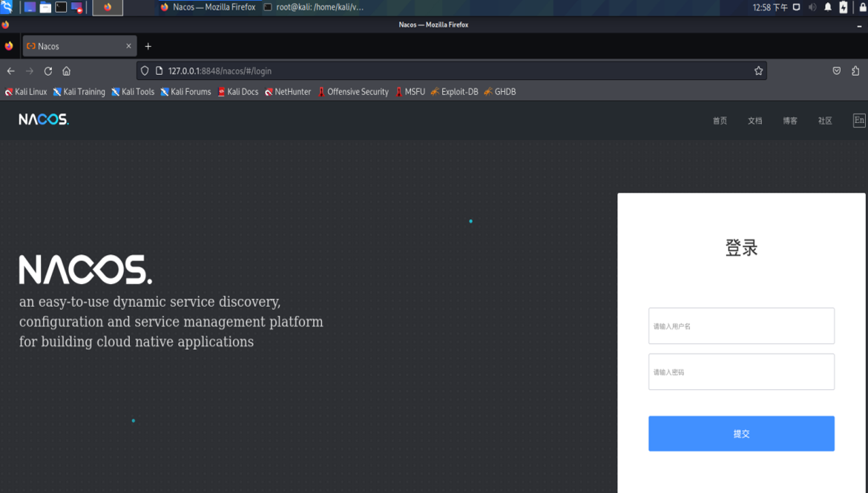Open the Firefox home page
The height and width of the screenshot is (493, 868).
click(67, 71)
